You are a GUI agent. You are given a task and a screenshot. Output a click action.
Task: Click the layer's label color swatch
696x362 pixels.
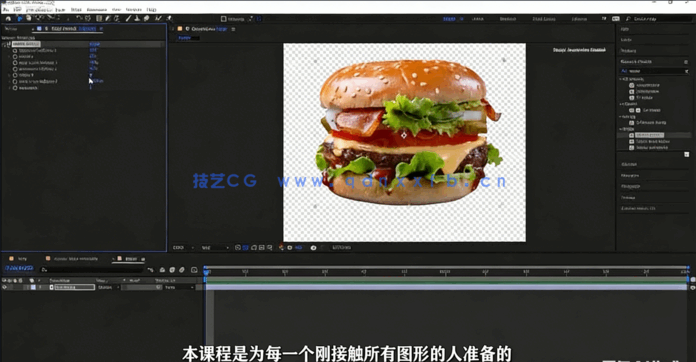(x=33, y=287)
